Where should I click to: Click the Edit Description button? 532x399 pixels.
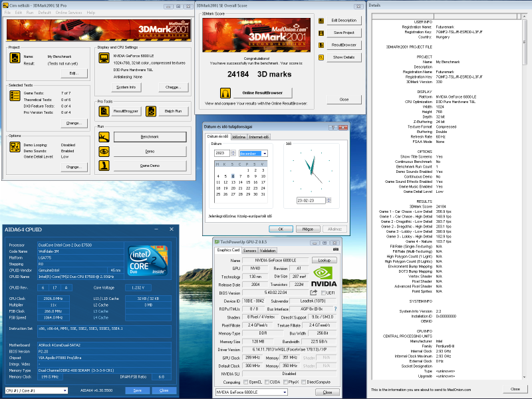pos(344,21)
